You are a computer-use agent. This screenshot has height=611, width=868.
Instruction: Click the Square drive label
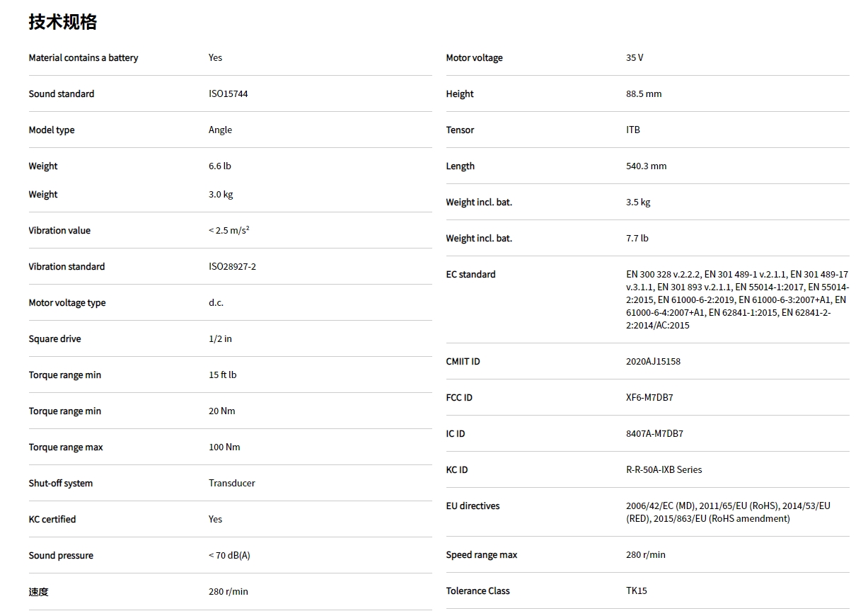click(x=54, y=339)
